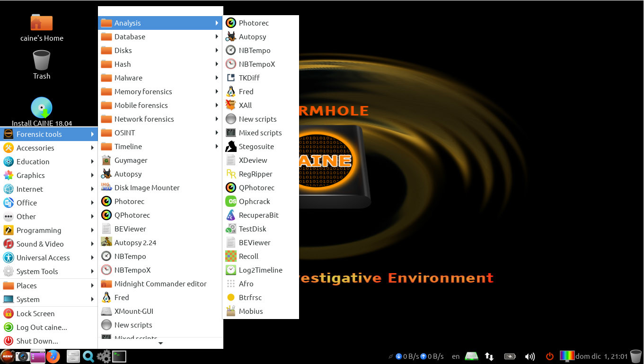
Task: Open Recoll search tool
Action: coord(249,256)
